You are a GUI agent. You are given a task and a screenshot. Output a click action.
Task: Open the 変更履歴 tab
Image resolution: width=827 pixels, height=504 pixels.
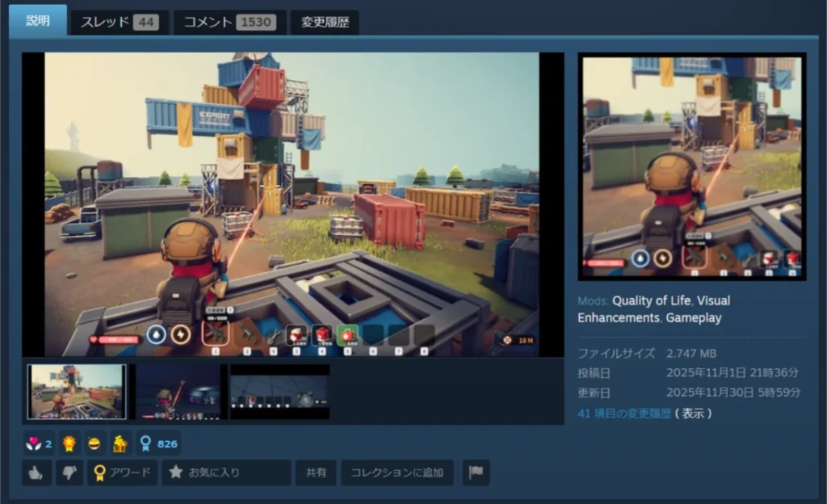325,23
